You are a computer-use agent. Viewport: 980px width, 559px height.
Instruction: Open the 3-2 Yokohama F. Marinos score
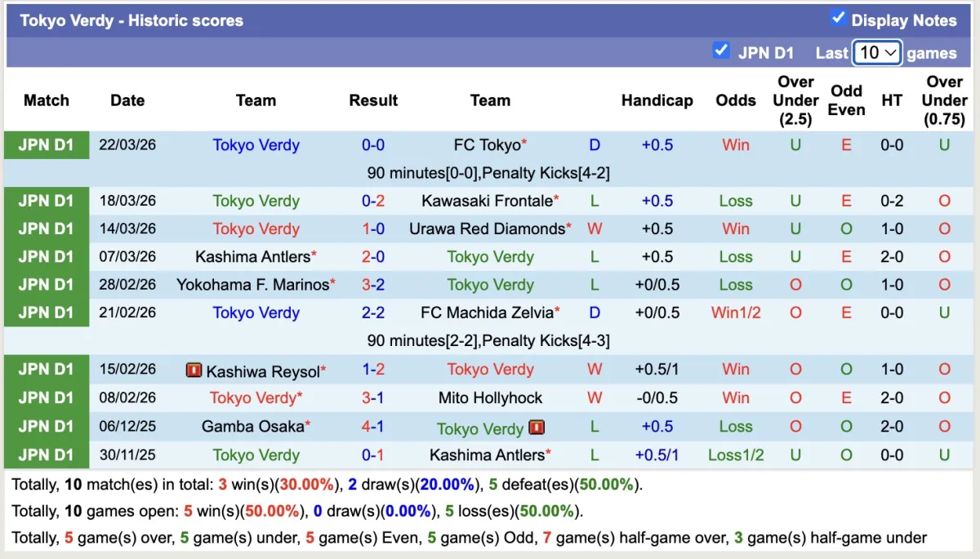373,285
